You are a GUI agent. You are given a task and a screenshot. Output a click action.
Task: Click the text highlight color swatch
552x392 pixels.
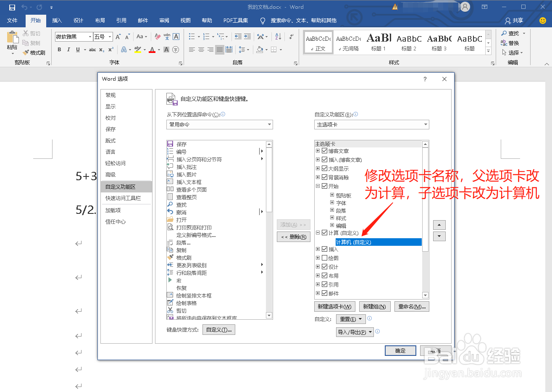[137, 50]
